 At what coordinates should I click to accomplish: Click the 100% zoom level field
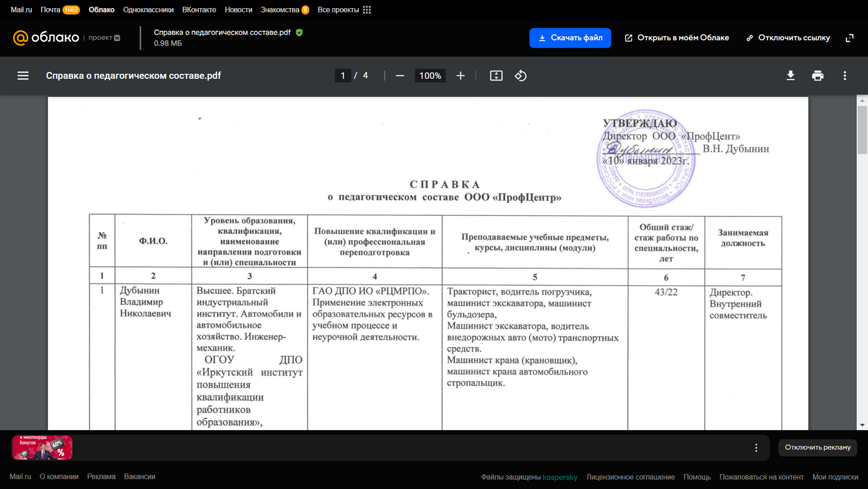click(430, 76)
